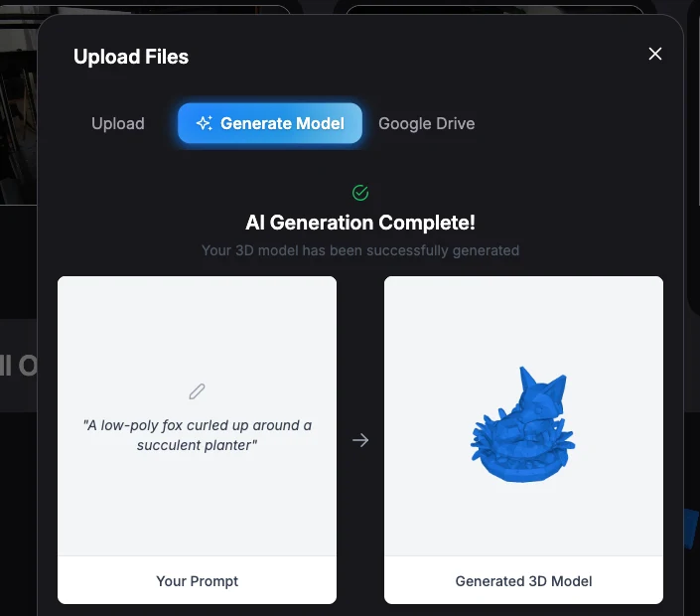This screenshot has height=616, width=700.
Task: Click the 'Upload Files' dialog title
Action: click(x=131, y=57)
